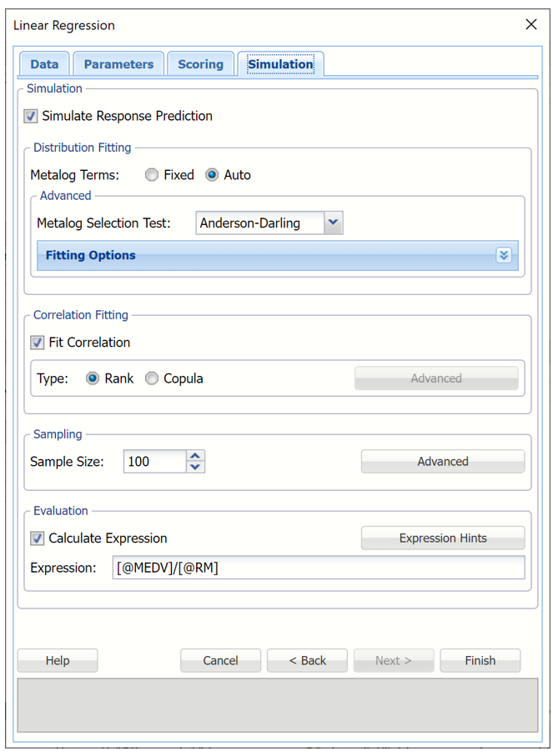Switch to the Data tab
The image size is (553, 756).
(x=44, y=64)
